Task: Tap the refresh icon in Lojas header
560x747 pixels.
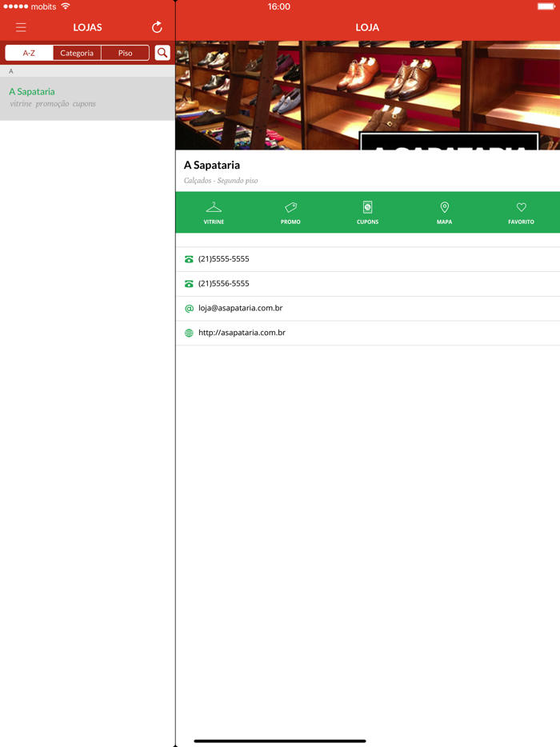Action: pyautogui.click(x=157, y=27)
